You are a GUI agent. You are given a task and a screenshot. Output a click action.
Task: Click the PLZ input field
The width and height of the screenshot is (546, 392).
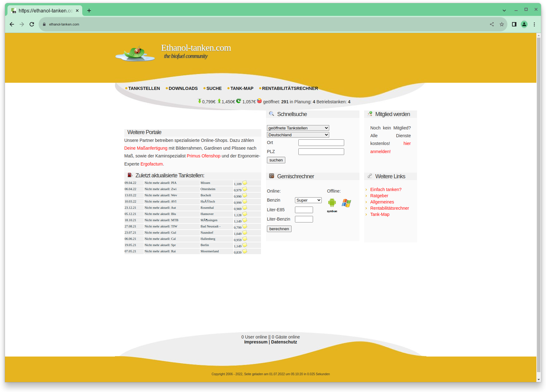pos(321,152)
